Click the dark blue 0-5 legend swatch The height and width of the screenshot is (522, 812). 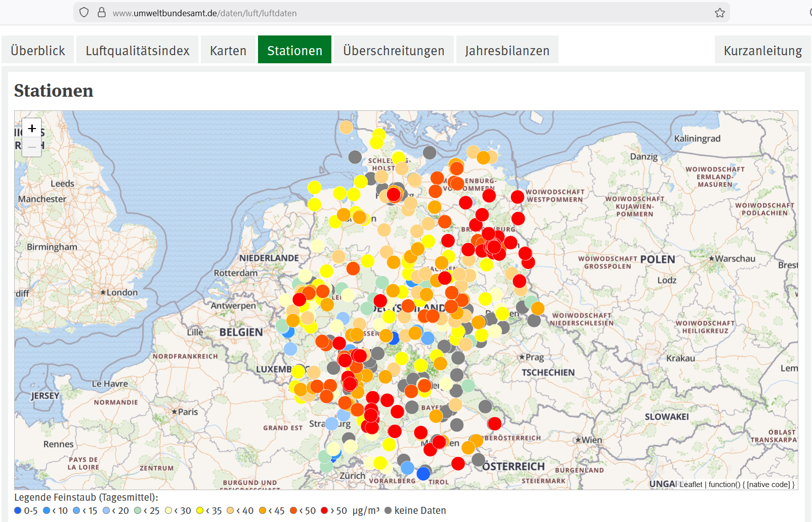click(x=18, y=510)
